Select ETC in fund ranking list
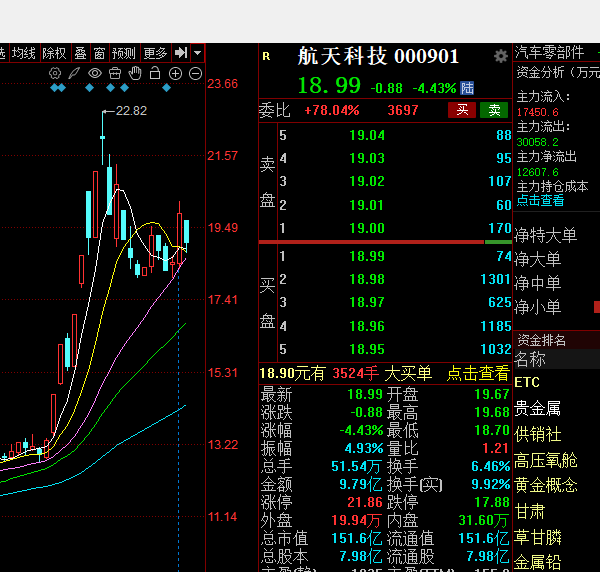The width and height of the screenshot is (600, 572). 527,382
